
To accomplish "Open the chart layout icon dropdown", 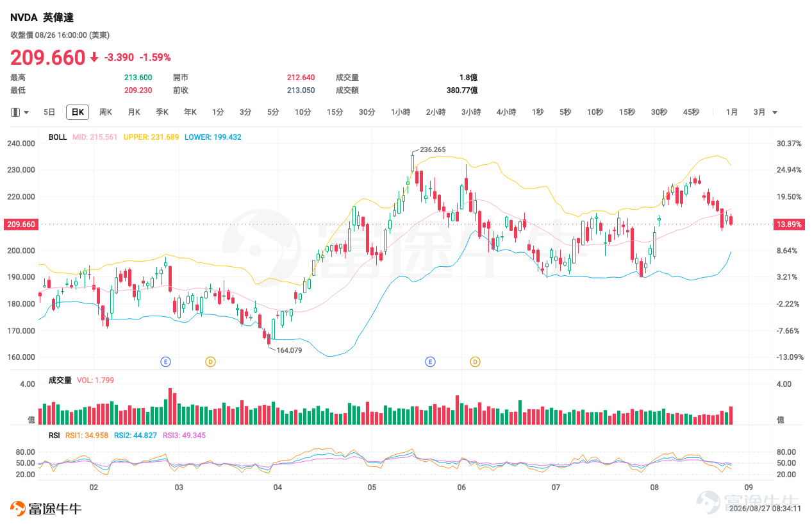I will (x=20, y=112).
